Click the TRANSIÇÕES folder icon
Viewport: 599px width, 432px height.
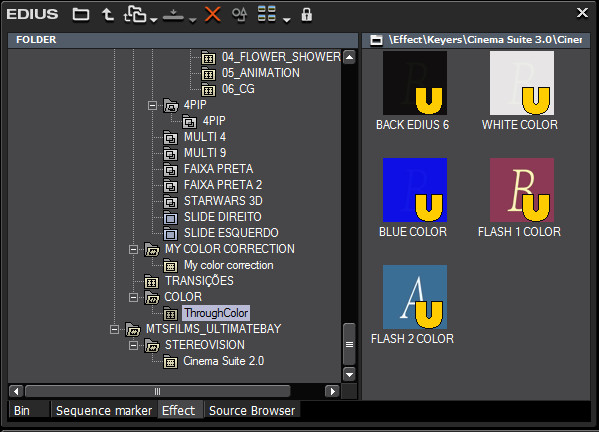coord(152,282)
